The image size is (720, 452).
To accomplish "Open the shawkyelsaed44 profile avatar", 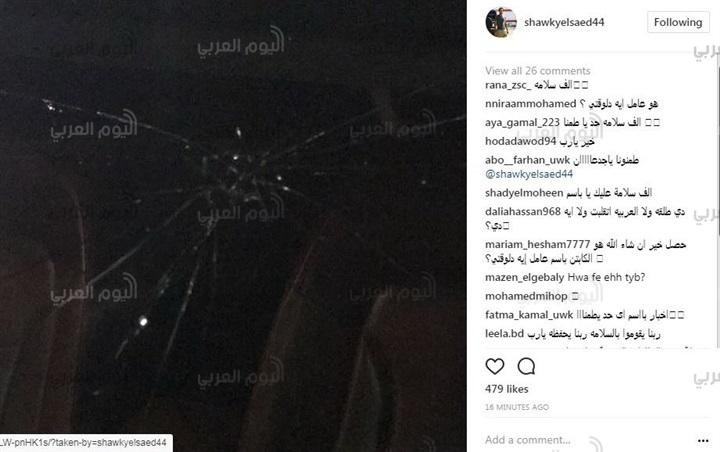I will [x=501, y=22].
